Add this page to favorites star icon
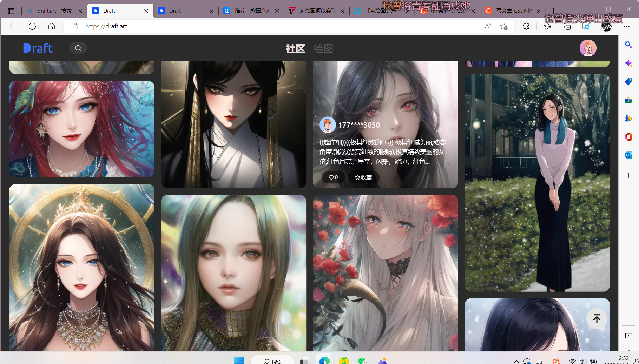The image size is (639, 364). [504, 26]
